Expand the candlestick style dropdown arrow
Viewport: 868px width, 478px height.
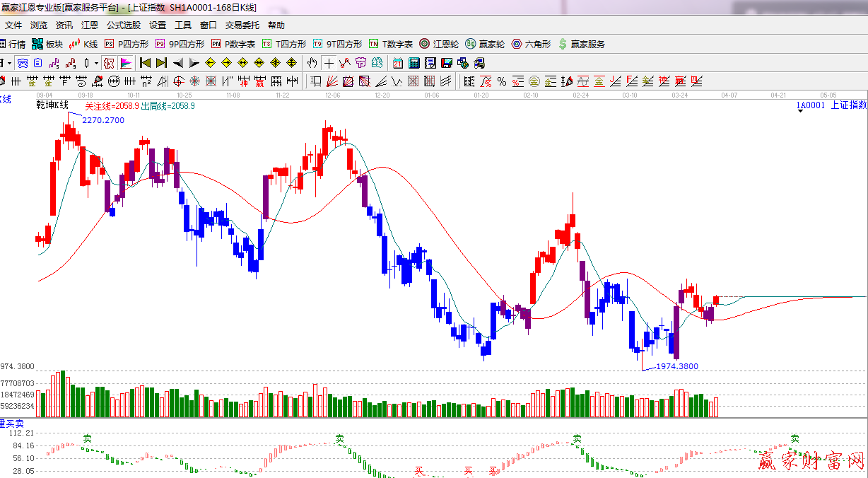coord(97,62)
